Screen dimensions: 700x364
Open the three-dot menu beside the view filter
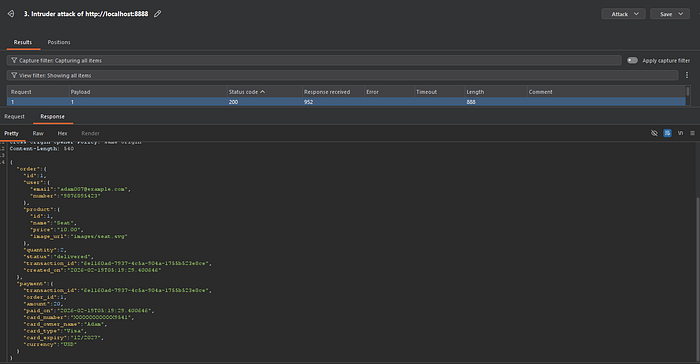point(687,75)
